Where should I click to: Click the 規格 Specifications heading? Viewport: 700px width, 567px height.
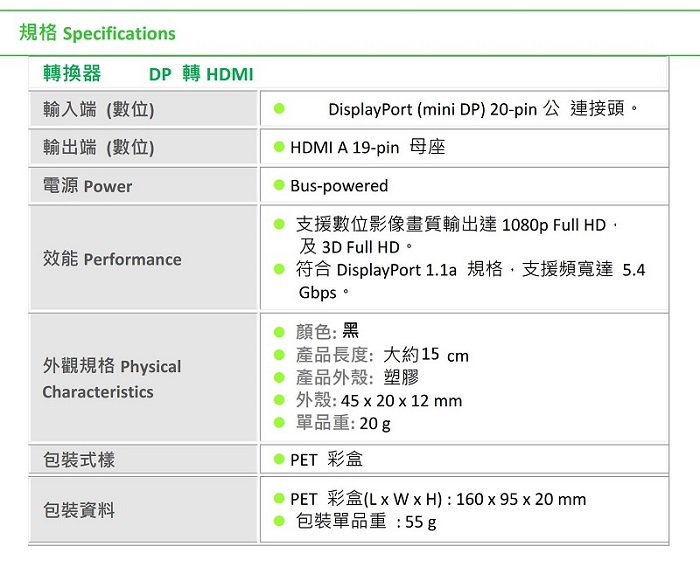click(97, 33)
